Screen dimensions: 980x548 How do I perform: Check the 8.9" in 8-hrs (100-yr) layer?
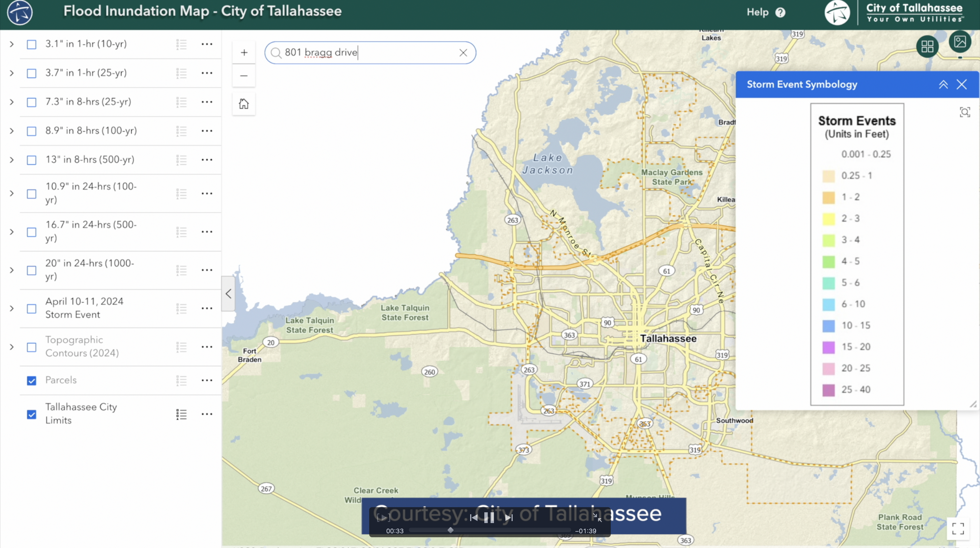(x=31, y=131)
